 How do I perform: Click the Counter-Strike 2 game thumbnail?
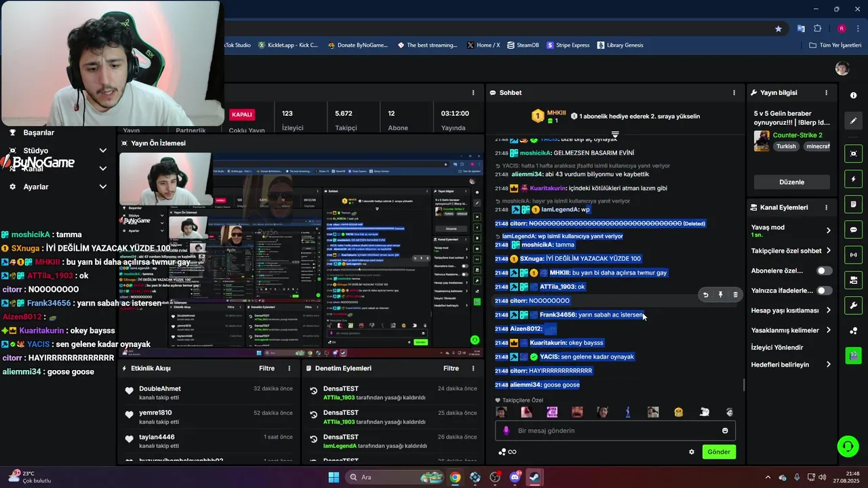pyautogui.click(x=761, y=141)
